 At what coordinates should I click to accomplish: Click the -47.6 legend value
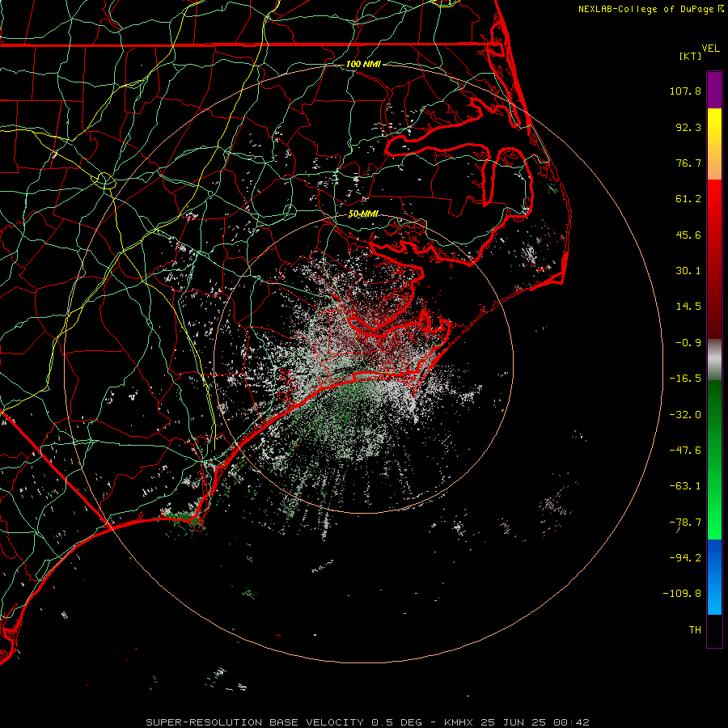click(685, 451)
